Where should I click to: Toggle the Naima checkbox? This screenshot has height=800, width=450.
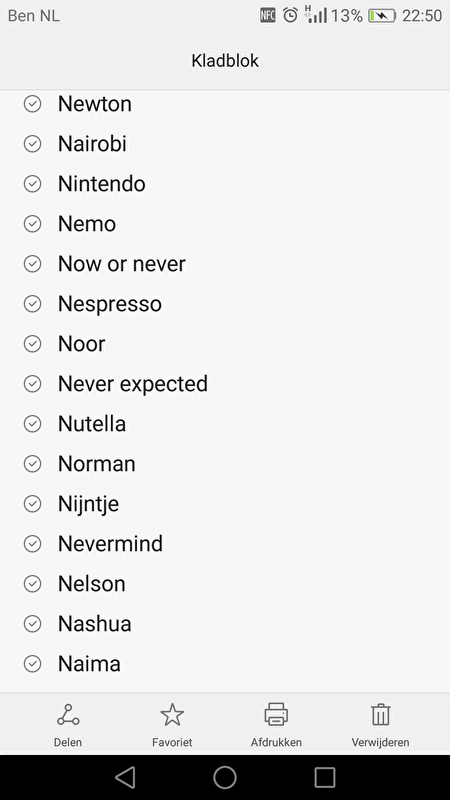click(x=33, y=664)
